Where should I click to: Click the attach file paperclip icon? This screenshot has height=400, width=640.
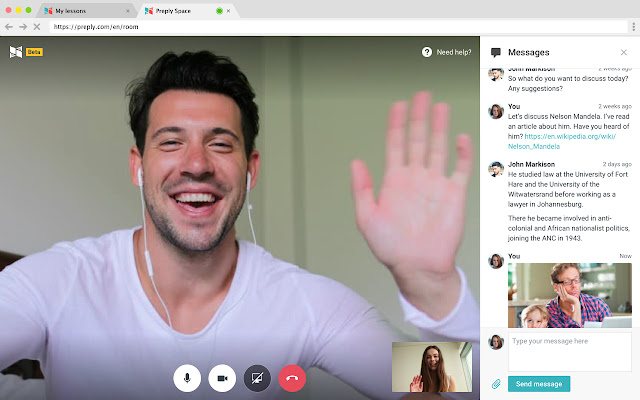tap(496, 384)
